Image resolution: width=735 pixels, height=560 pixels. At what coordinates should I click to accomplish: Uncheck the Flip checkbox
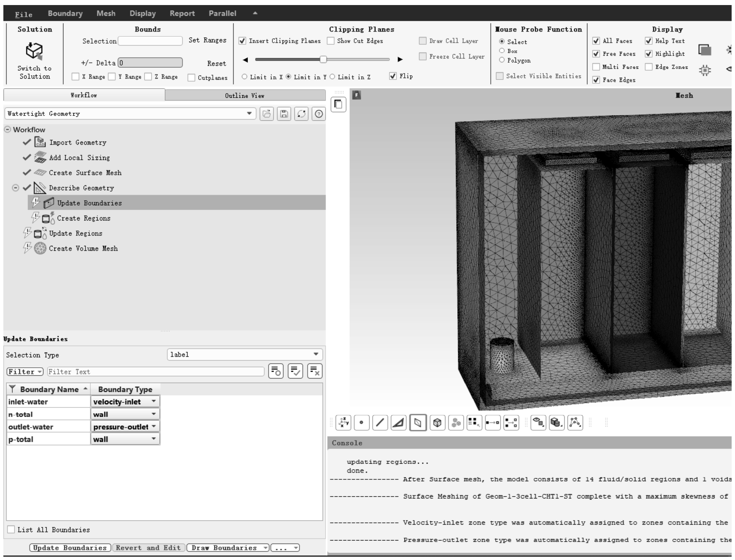point(393,76)
